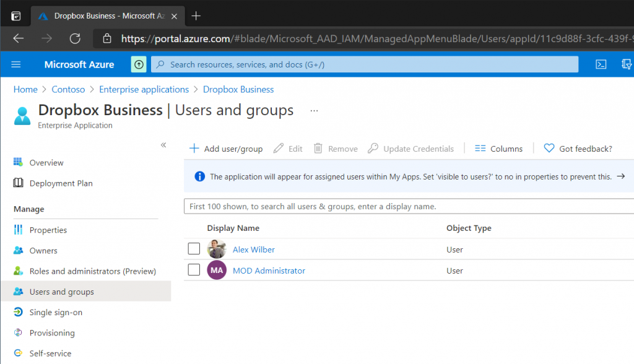Collapse the left navigation menu
The image size is (634, 364).
[163, 145]
